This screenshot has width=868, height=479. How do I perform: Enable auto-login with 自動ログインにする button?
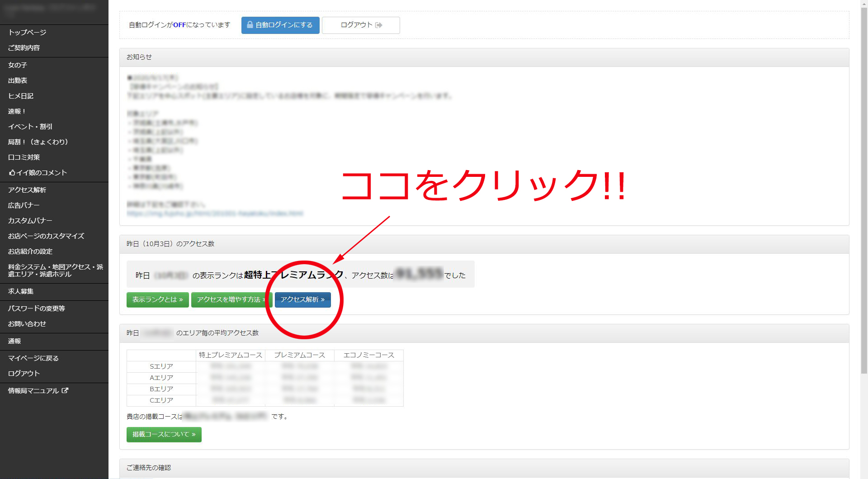280,25
